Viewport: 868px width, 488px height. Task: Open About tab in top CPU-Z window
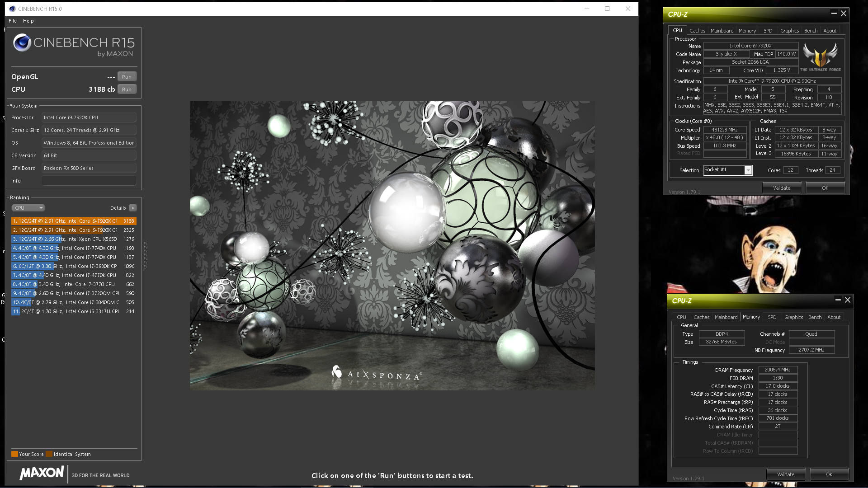tap(830, 31)
